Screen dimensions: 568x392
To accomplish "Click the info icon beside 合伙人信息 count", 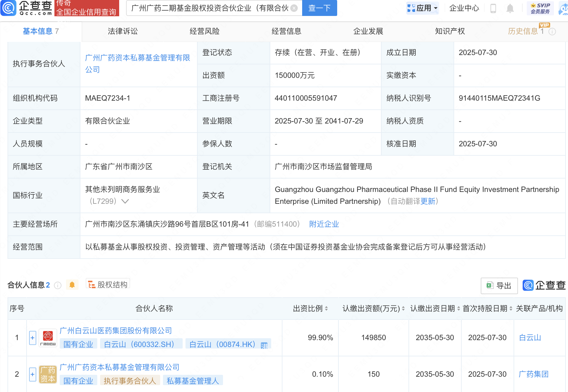I will point(58,285).
